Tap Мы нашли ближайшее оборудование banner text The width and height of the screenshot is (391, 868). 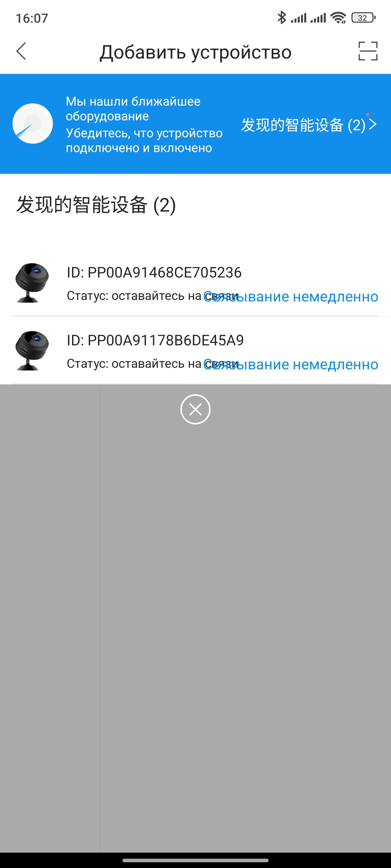(133, 108)
